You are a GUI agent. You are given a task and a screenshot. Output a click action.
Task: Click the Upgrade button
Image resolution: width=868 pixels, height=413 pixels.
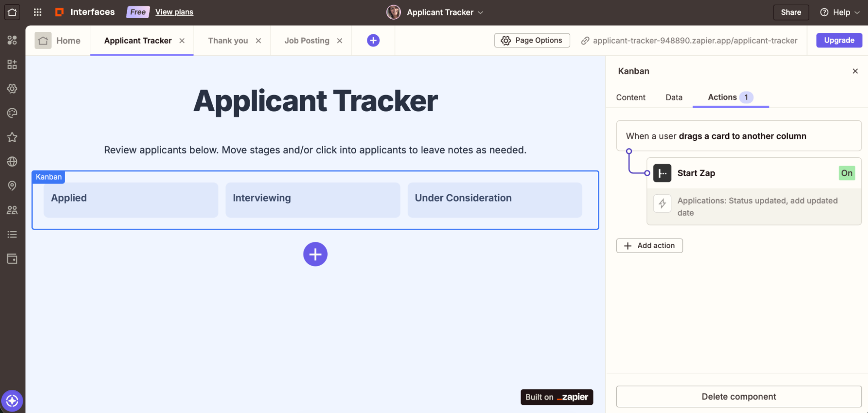coord(839,40)
